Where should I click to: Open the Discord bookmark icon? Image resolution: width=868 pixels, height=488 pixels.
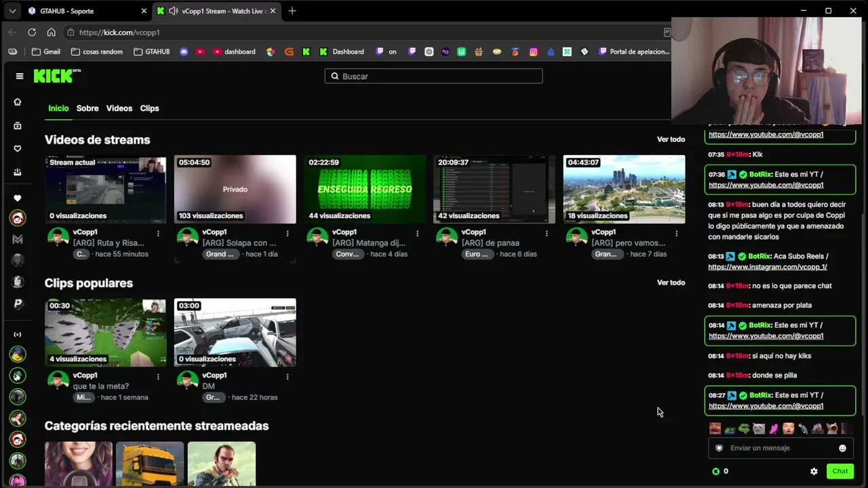[x=184, y=52]
